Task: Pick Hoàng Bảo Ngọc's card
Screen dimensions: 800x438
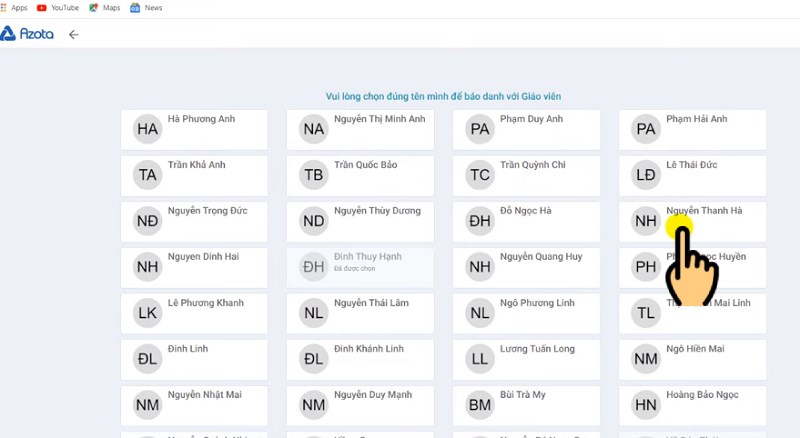Action: pos(692,405)
